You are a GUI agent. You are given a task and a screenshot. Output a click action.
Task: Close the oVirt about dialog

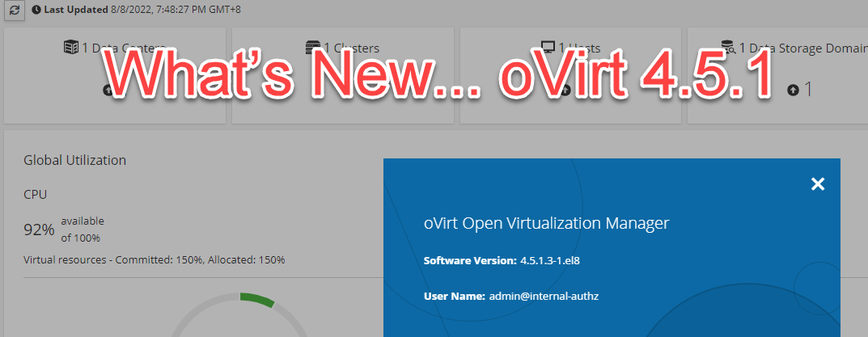point(818,184)
